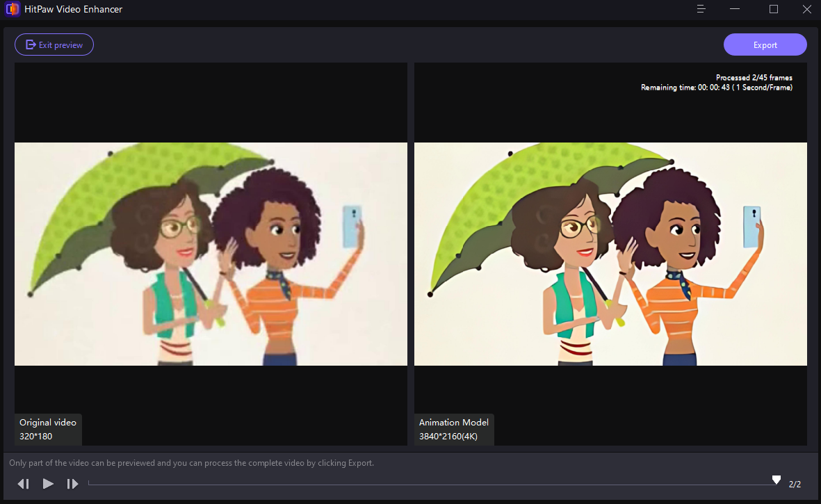Click the "HitPaw Video Enhancer" window title

[73, 9]
